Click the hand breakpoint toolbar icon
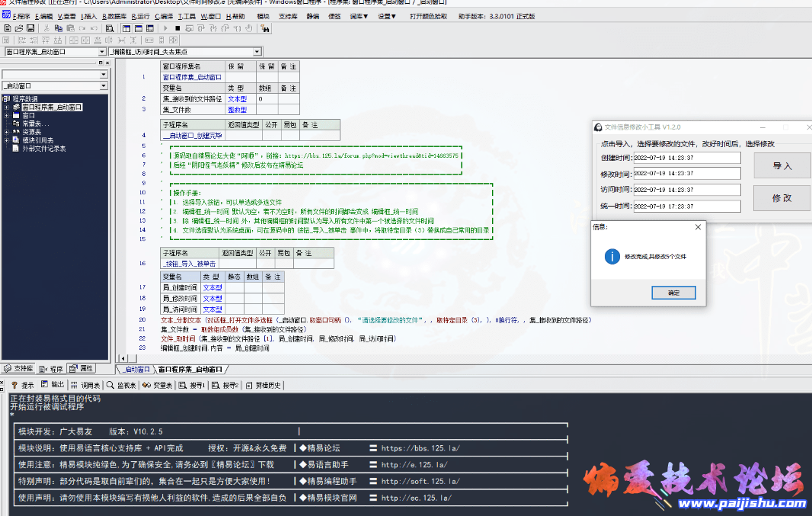This screenshot has width=812, height=516. pos(249,28)
